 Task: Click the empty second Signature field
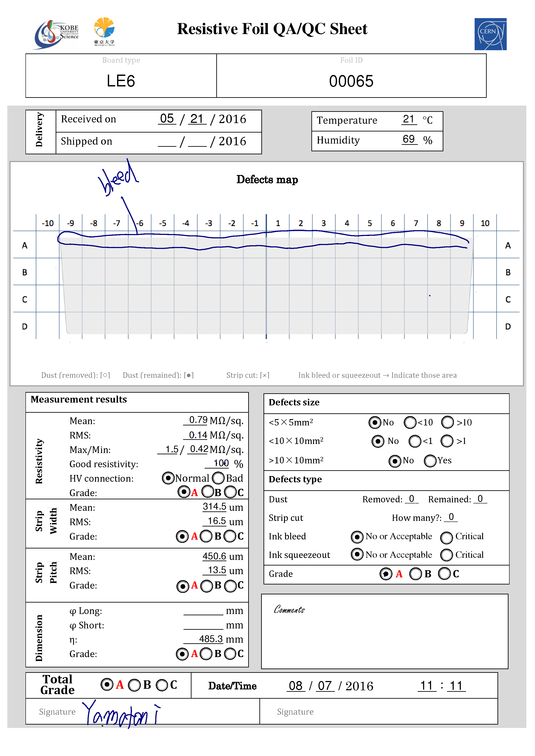tap(378, 711)
